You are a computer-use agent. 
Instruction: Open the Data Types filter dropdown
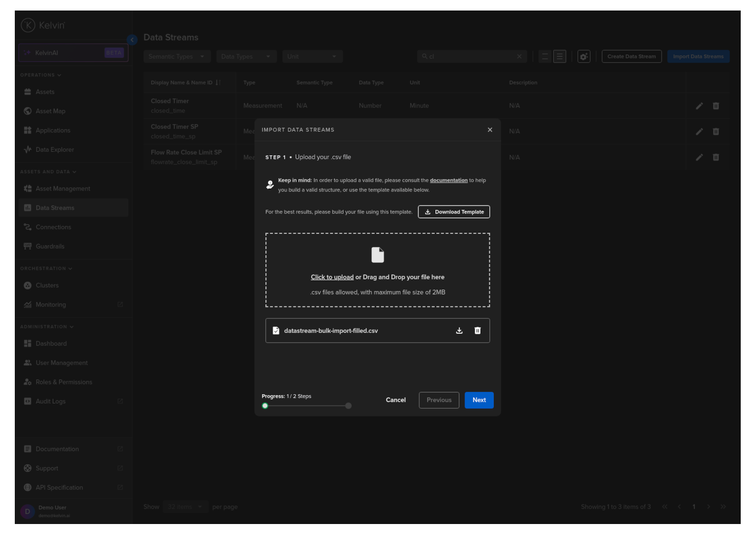246,56
